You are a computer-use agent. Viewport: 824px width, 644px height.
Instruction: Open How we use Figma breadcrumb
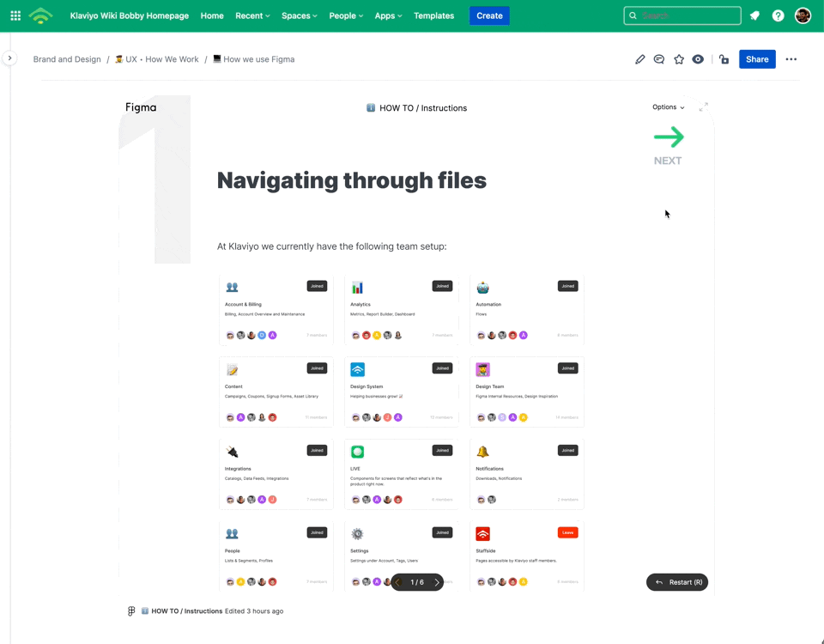(x=254, y=59)
